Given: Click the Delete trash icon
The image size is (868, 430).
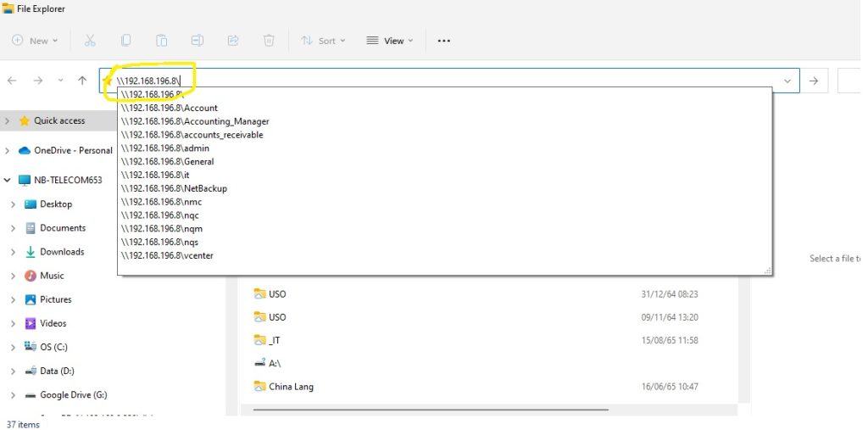Looking at the screenshot, I should tap(269, 41).
